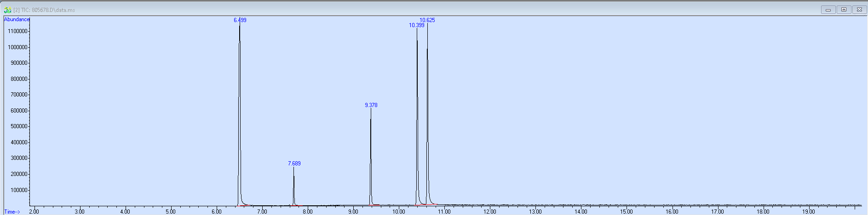Click the 10.00 time axis value
Viewport: 868px width, 215px height.
point(399,212)
